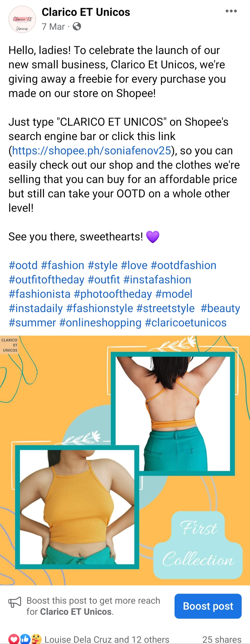View the 25 shares list

pos(222,639)
